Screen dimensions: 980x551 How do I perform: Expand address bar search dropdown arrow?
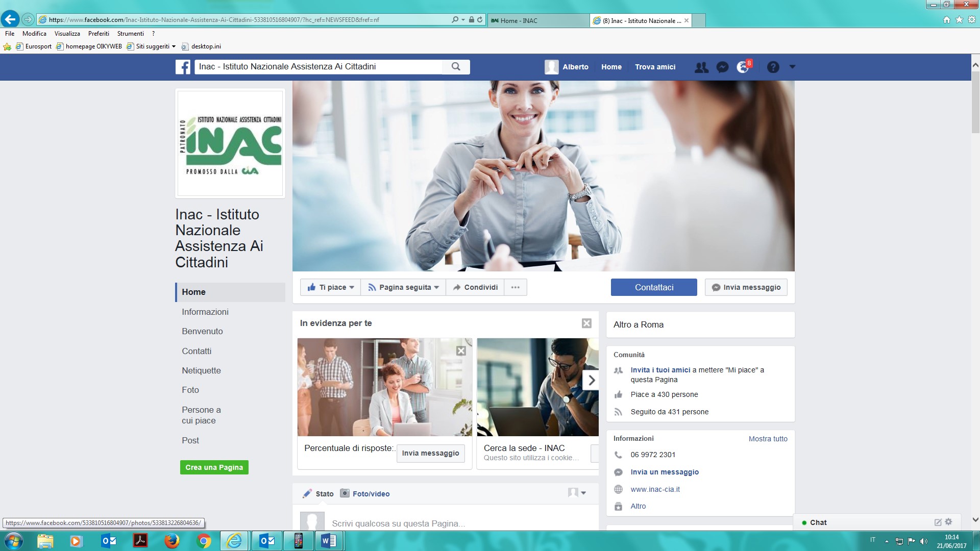[463, 20]
